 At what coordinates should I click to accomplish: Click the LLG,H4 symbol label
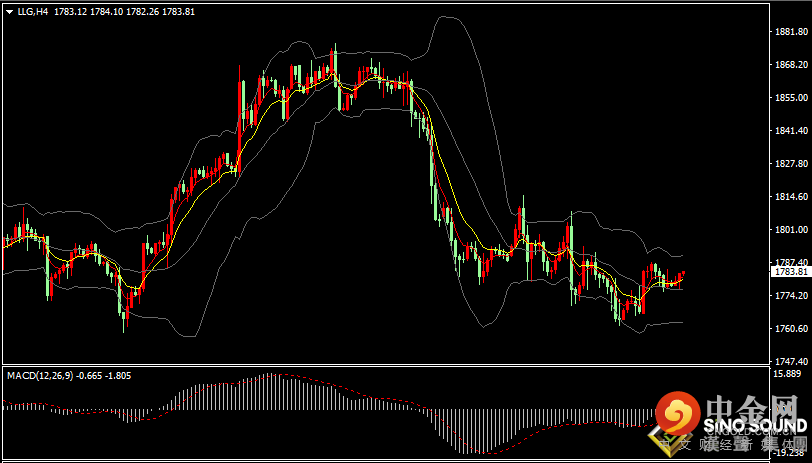(x=33, y=11)
